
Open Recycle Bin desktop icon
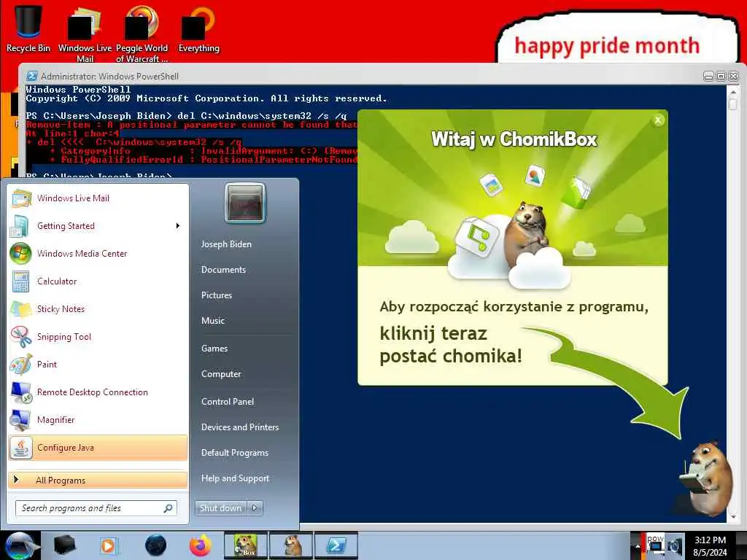(28, 28)
